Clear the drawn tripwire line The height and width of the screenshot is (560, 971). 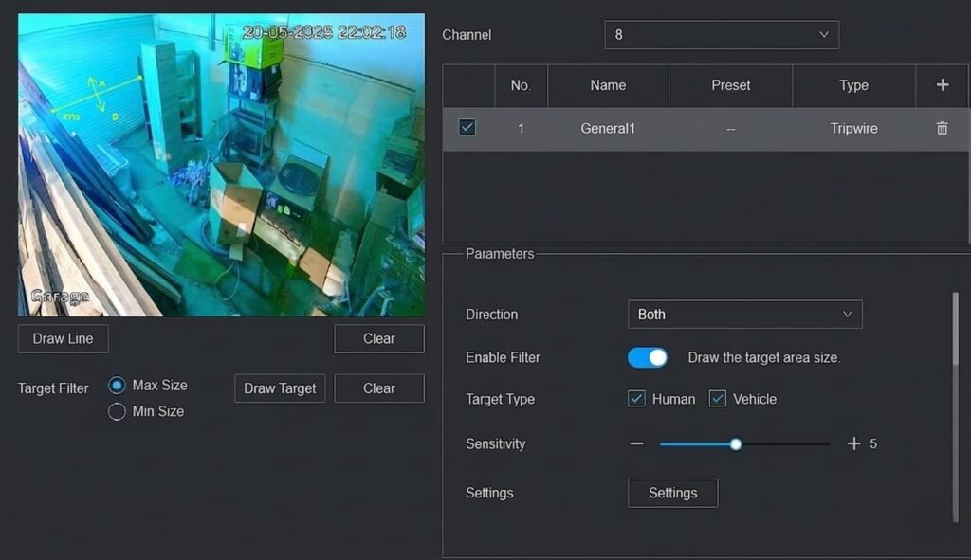(378, 338)
